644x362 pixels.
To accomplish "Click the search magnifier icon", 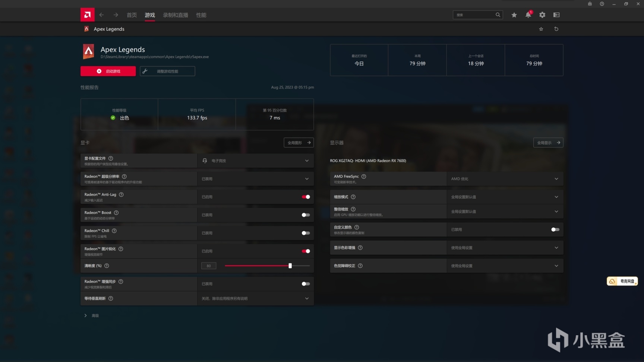I will (498, 15).
